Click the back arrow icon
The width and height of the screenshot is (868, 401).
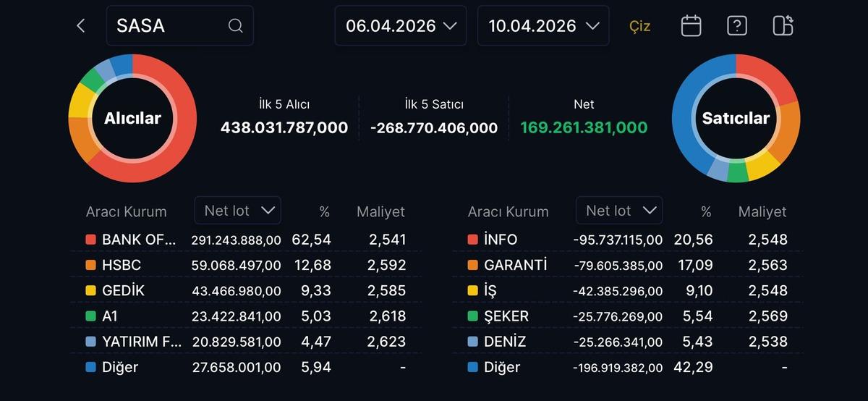coord(80,26)
